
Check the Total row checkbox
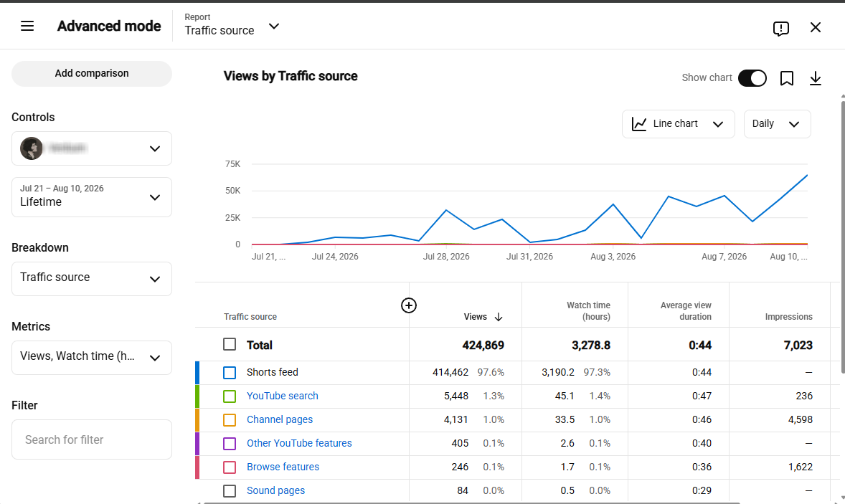click(230, 345)
